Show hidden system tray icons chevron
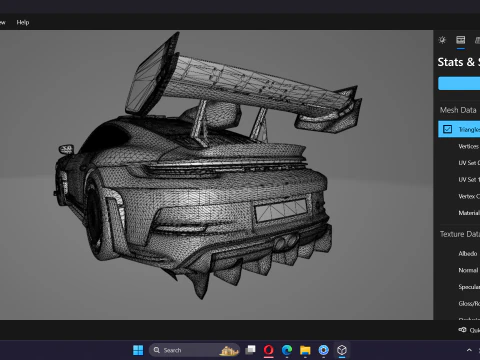Viewport: 480px width, 360px height. [x=469, y=350]
